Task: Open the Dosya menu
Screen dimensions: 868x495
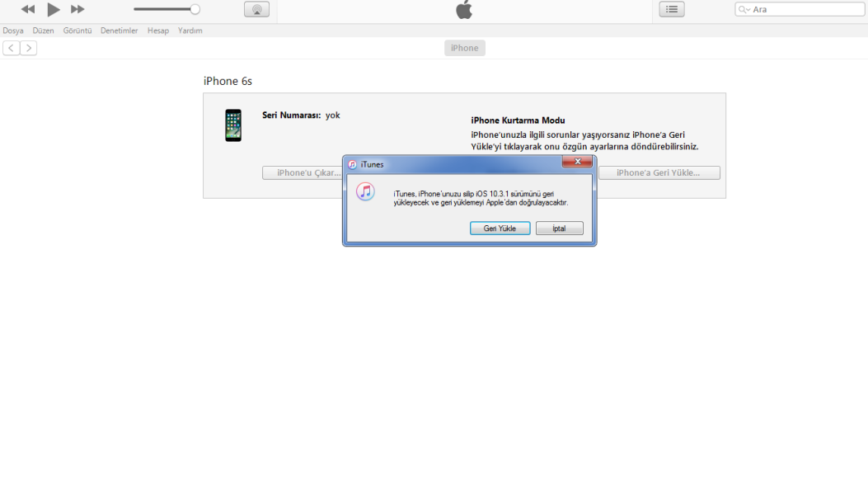Action: [13, 31]
